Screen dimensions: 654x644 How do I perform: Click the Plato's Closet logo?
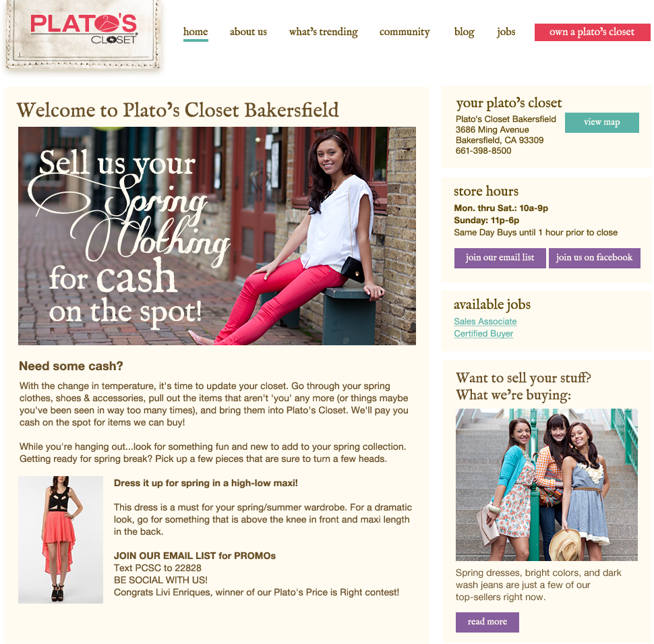[x=83, y=33]
